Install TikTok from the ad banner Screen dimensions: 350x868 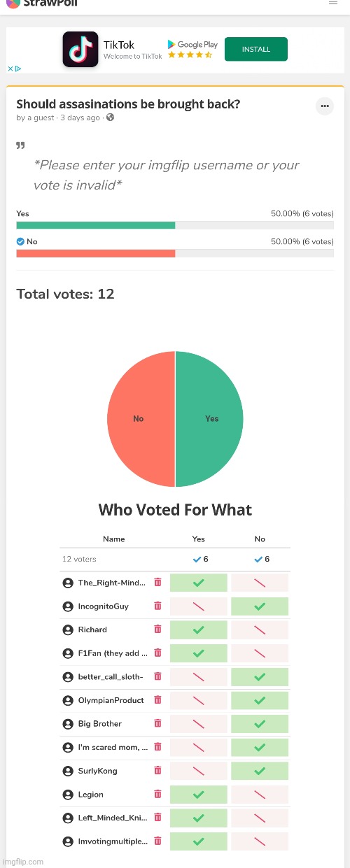point(256,50)
